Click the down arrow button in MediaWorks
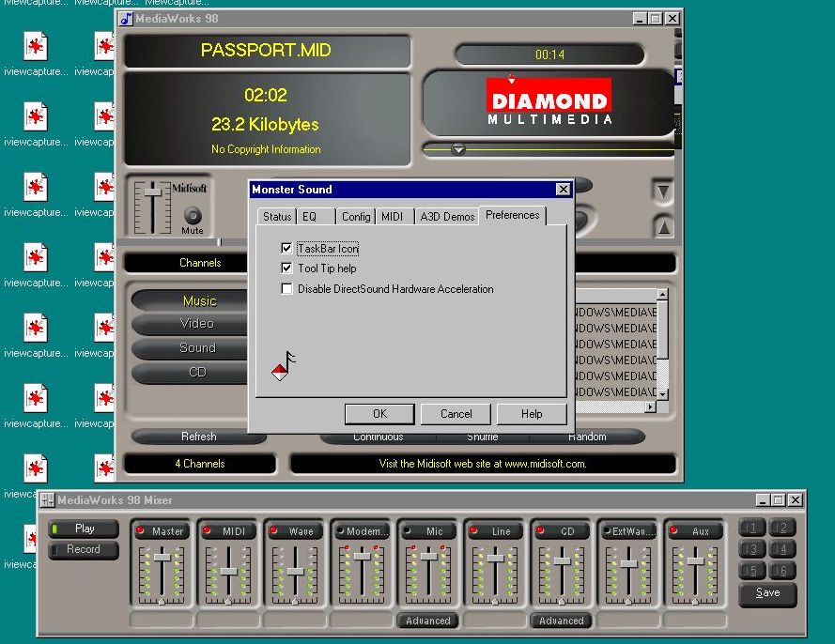Screen dimensions: 835x644 point(663,192)
